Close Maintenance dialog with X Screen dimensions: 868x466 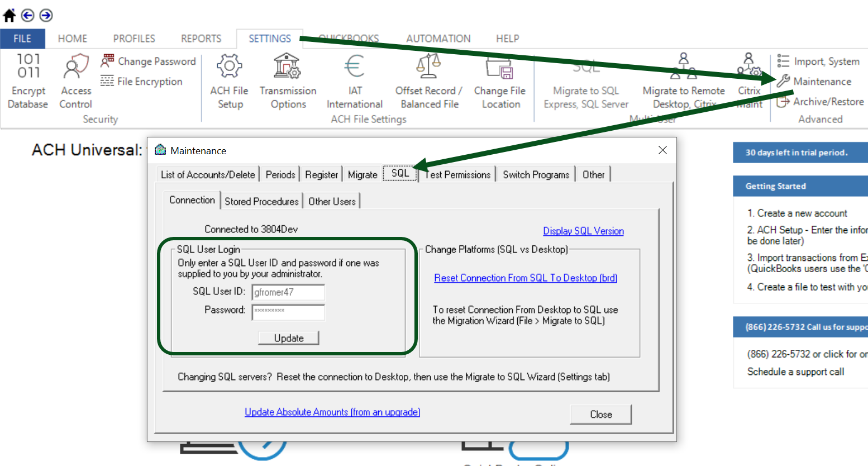(662, 150)
